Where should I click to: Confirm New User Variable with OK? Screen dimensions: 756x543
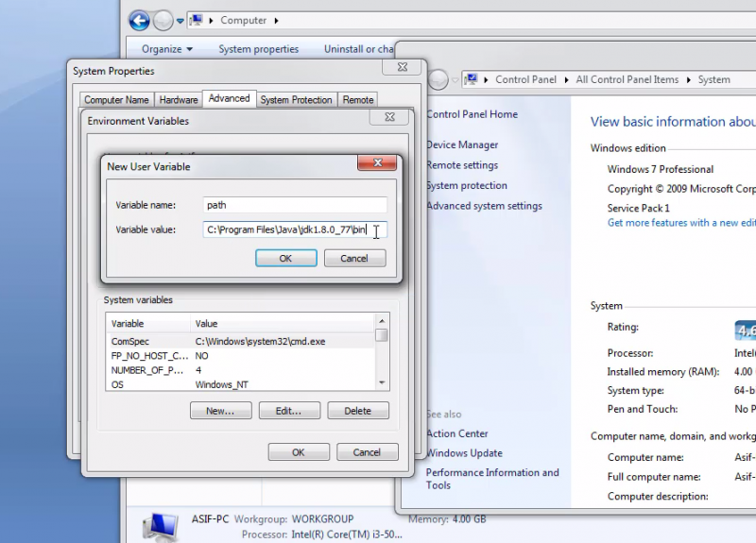point(286,258)
